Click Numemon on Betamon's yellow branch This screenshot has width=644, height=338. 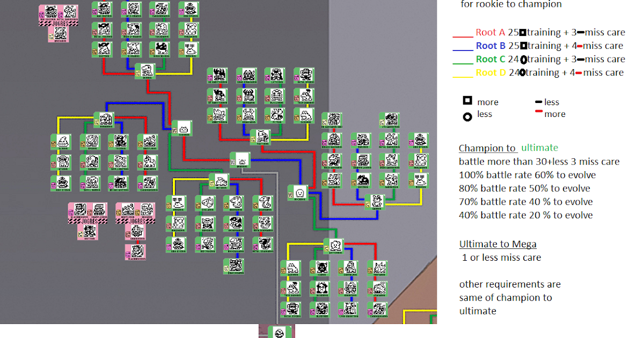176,203
